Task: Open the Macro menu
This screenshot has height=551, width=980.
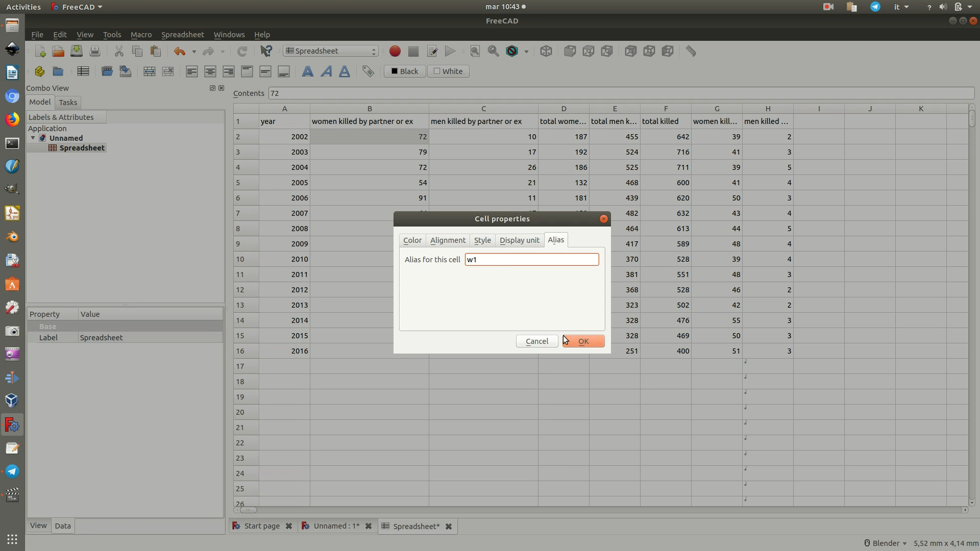Action: [141, 35]
